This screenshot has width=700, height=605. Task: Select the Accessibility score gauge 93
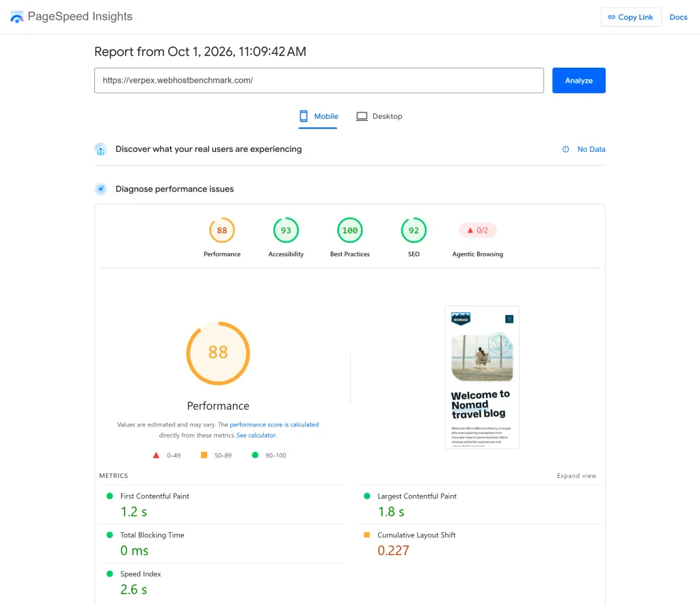click(286, 230)
